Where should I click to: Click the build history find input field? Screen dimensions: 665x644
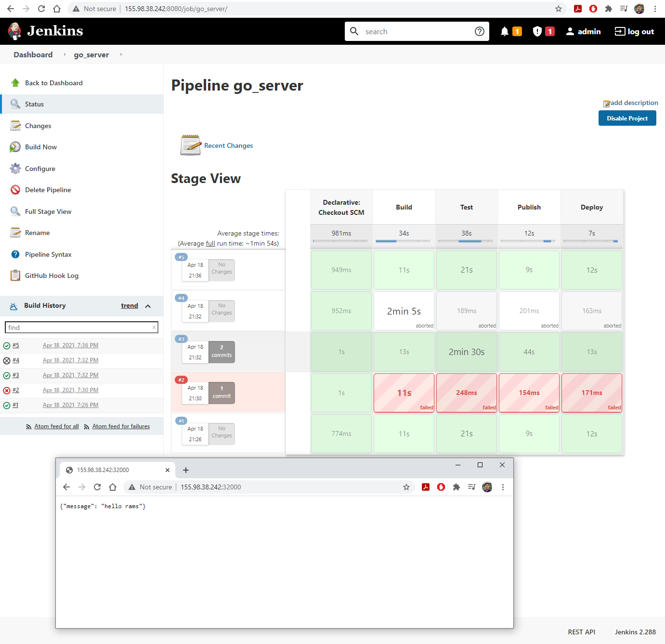point(79,328)
